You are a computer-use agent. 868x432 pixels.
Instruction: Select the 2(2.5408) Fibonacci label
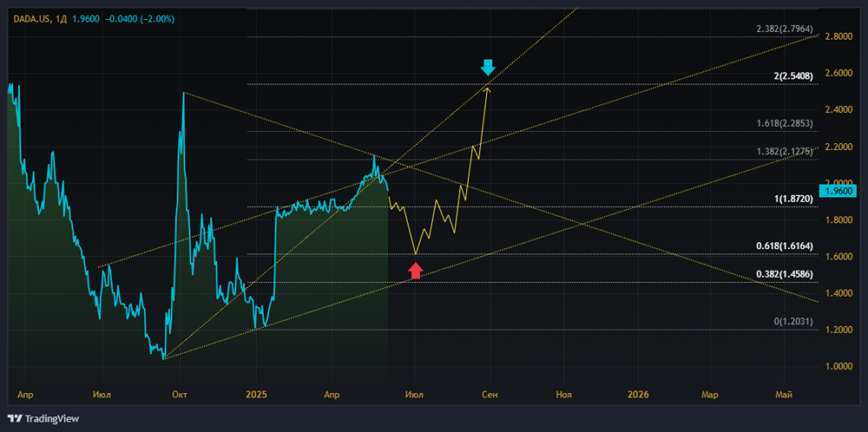point(792,77)
